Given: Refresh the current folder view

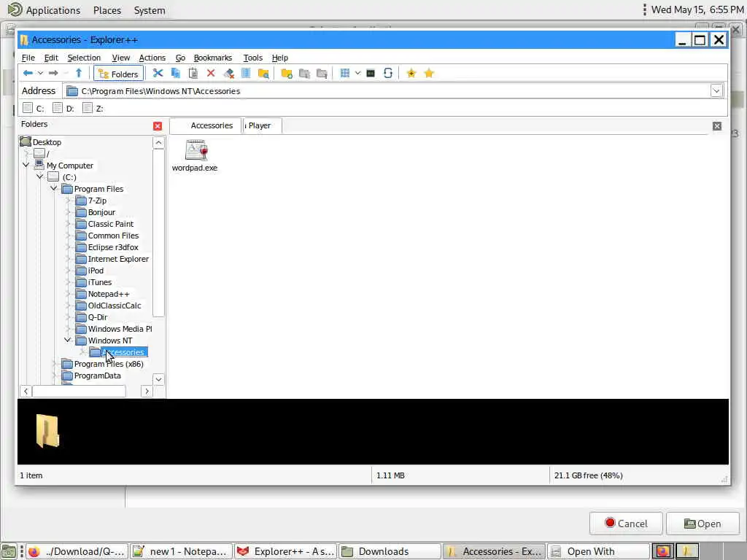Looking at the screenshot, I should pyautogui.click(x=388, y=74).
